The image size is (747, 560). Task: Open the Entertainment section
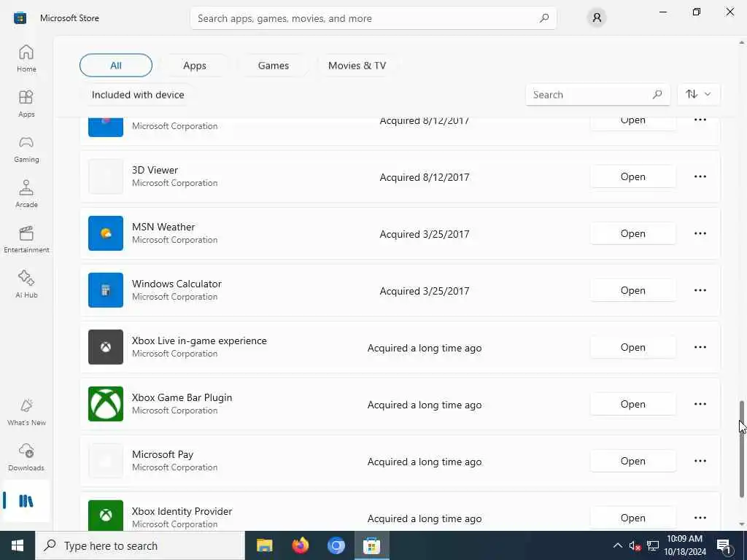(26, 239)
